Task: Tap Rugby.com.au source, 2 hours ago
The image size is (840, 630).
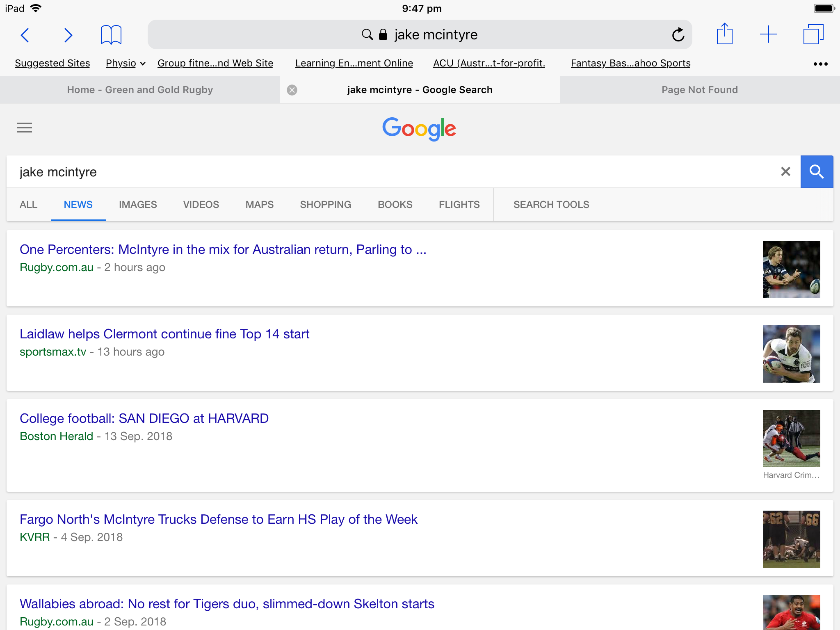Action: pyautogui.click(x=57, y=267)
